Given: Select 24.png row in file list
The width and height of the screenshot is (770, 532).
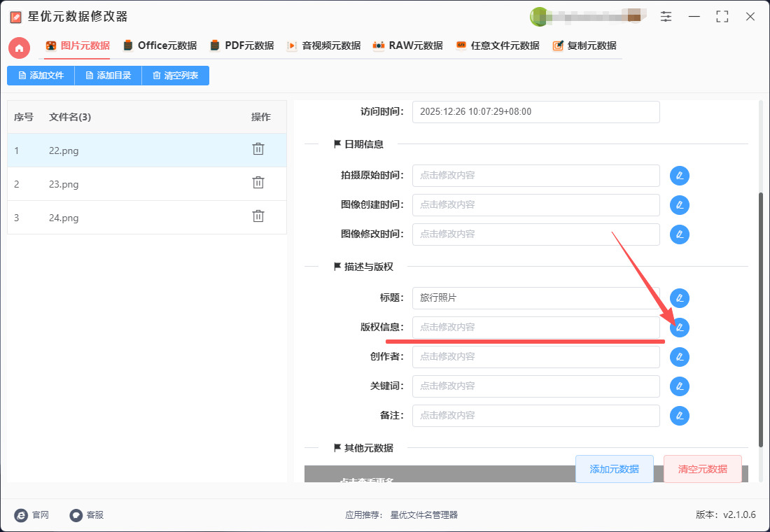Looking at the screenshot, I should pos(147,217).
